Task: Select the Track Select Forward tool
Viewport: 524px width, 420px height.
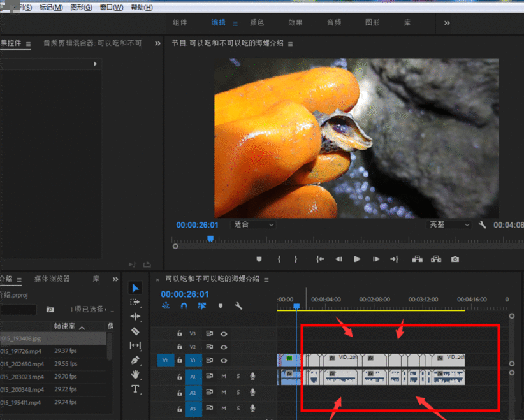Action: 135,302
